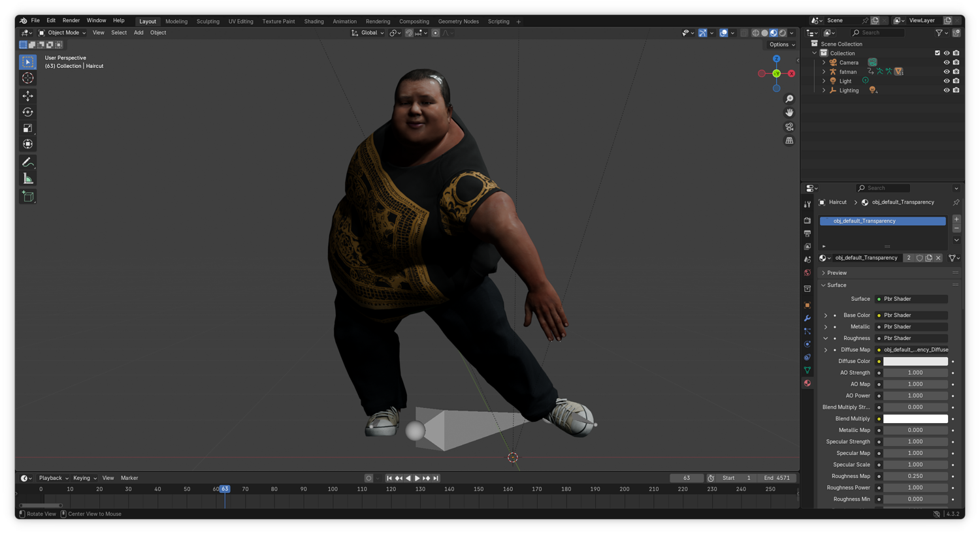Collapse the Collection tree in the outliner
Screen dimensions: 980x534
[x=815, y=54]
